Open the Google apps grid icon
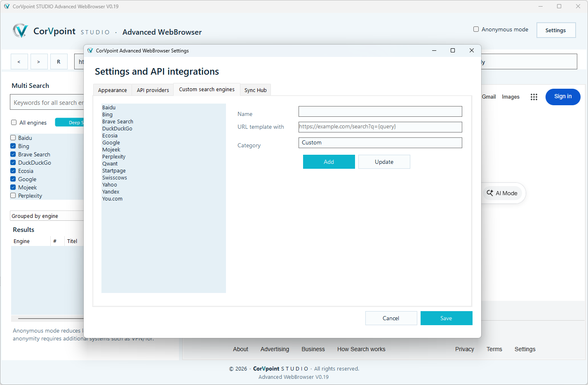Viewport: 588px width, 385px height. click(x=534, y=97)
